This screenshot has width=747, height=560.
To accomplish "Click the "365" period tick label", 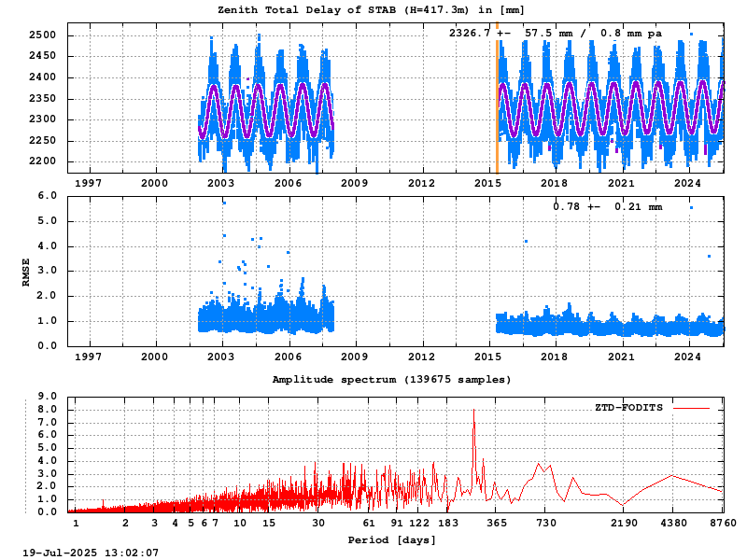I will (x=497, y=524).
